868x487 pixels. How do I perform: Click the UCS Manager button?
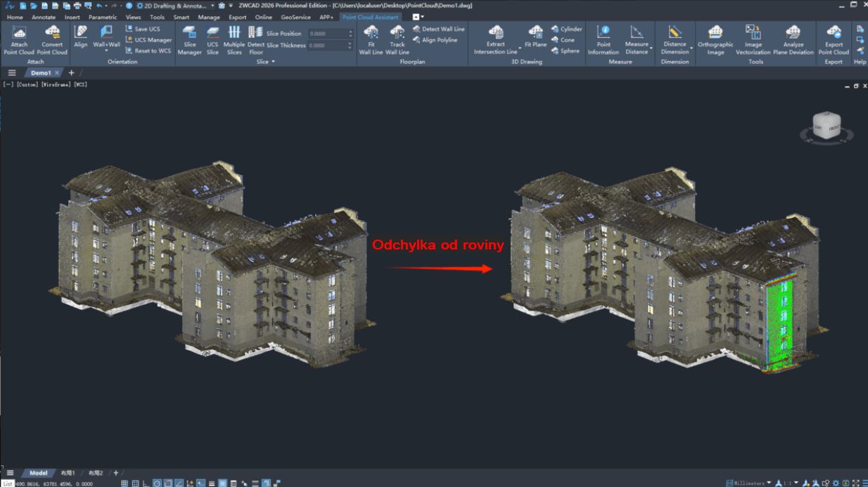(148, 40)
